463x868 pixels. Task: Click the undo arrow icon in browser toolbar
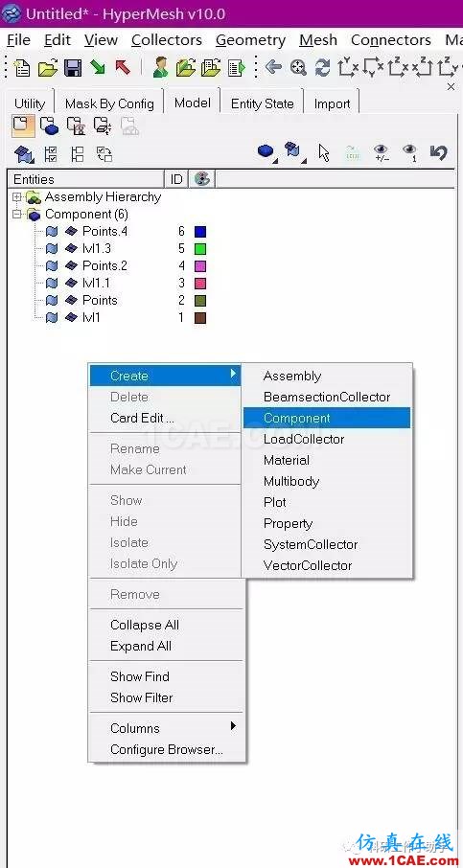tap(438, 152)
